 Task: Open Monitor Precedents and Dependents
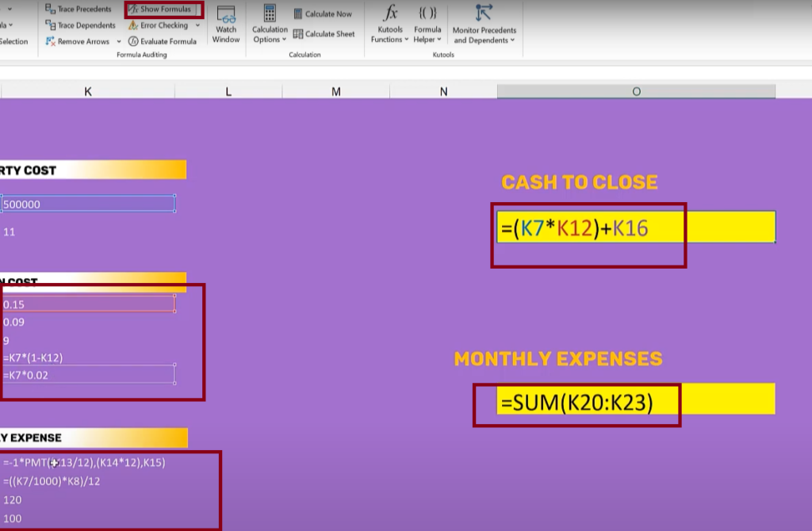pyautogui.click(x=485, y=25)
